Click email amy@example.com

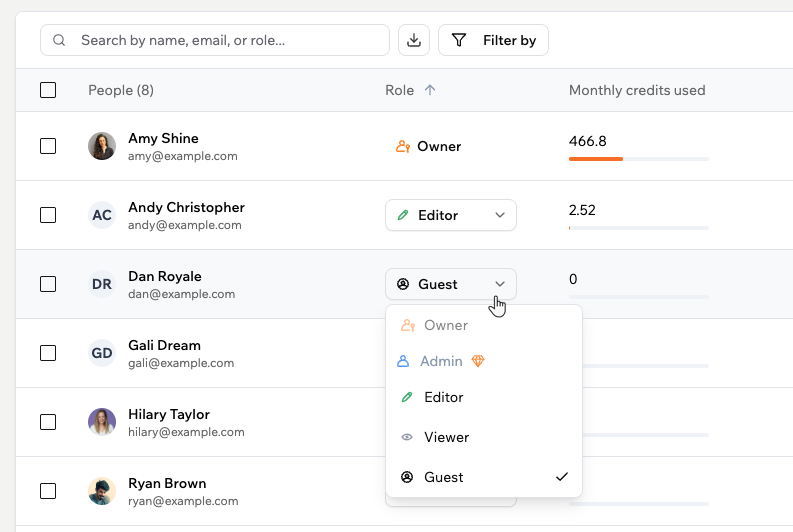pyautogui.click(x=183, y=156)
